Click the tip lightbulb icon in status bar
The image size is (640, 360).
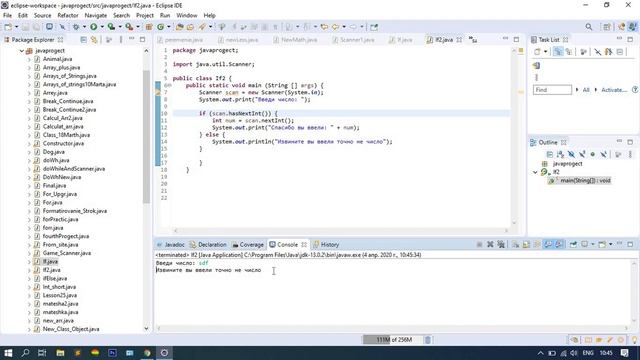click(635, 340)
